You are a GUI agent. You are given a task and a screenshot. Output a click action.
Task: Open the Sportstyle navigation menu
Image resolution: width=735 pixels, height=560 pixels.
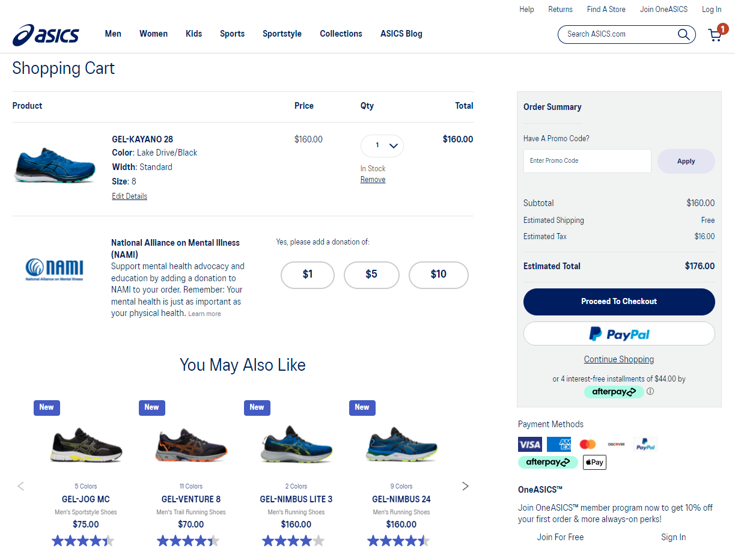point(282,34)
